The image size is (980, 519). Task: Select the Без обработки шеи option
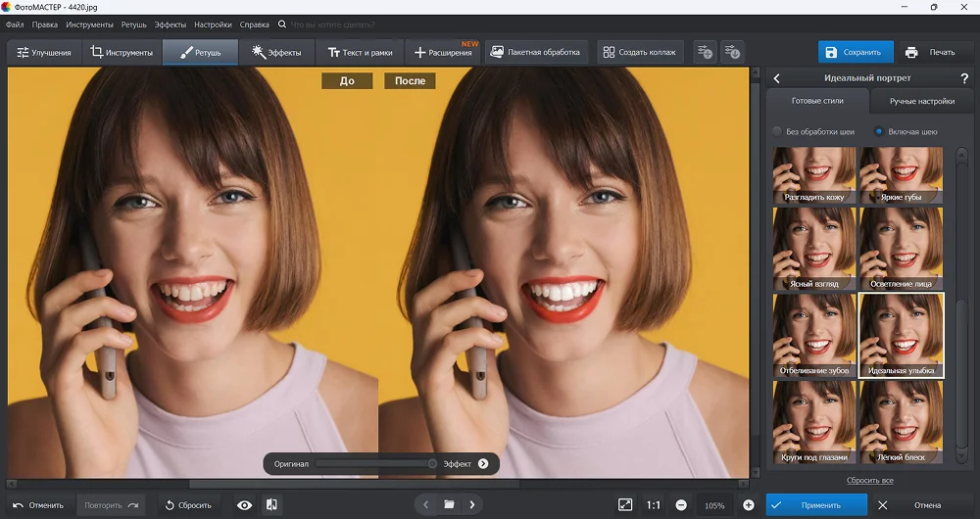coord(813,132)
